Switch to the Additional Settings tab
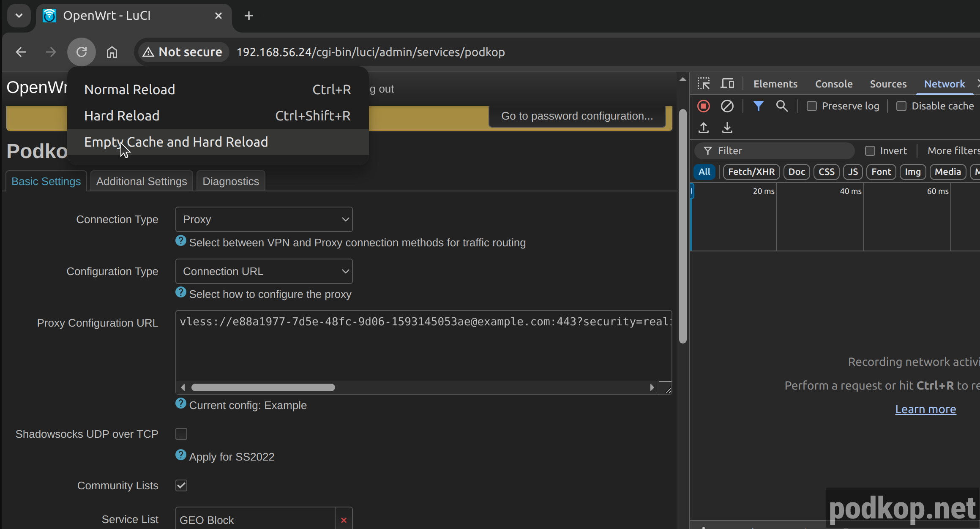The width and height of the screenshot is (980, 529). 142,181
